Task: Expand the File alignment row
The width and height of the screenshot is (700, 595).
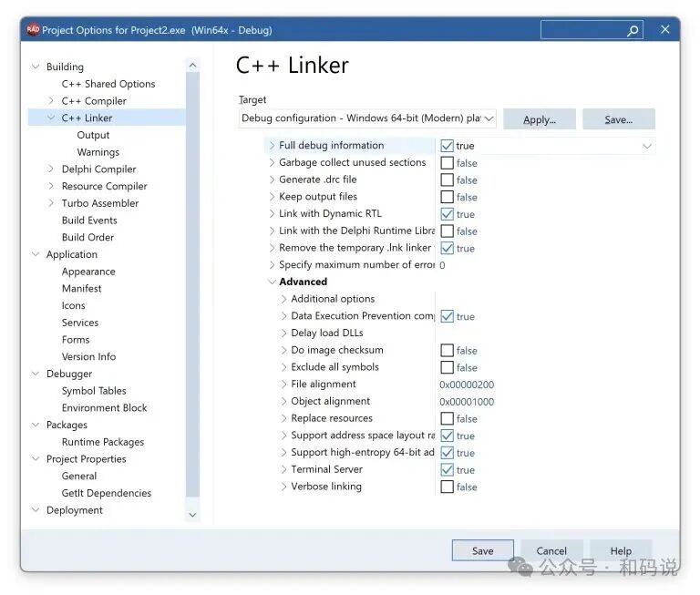Action: tap(283, 384)
